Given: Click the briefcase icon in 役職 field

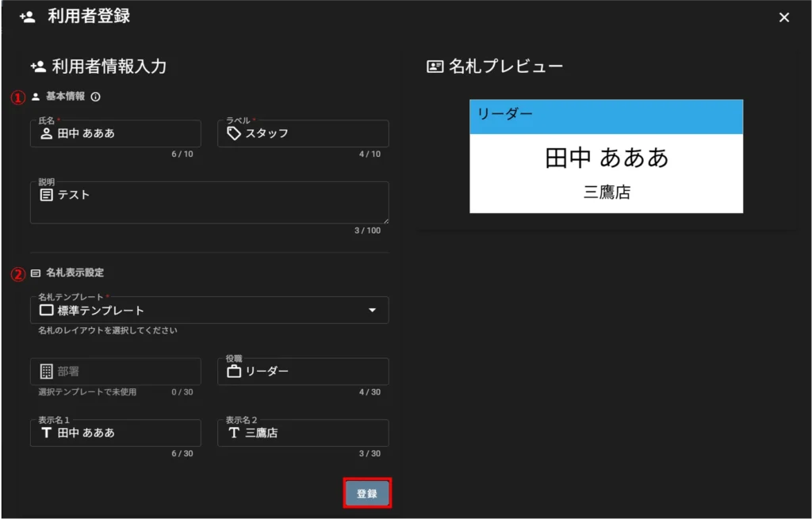Looking at the screenshot, I should point(234,372).
